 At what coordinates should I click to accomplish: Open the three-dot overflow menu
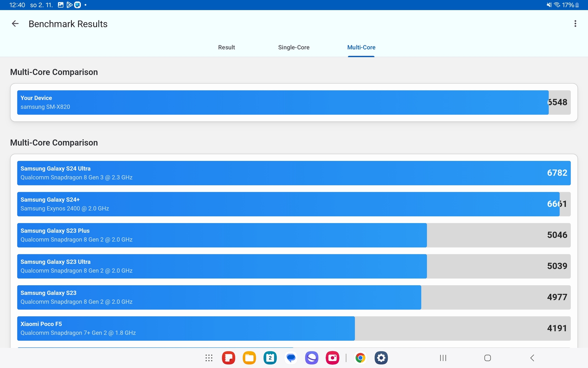(x=575, y=24)
